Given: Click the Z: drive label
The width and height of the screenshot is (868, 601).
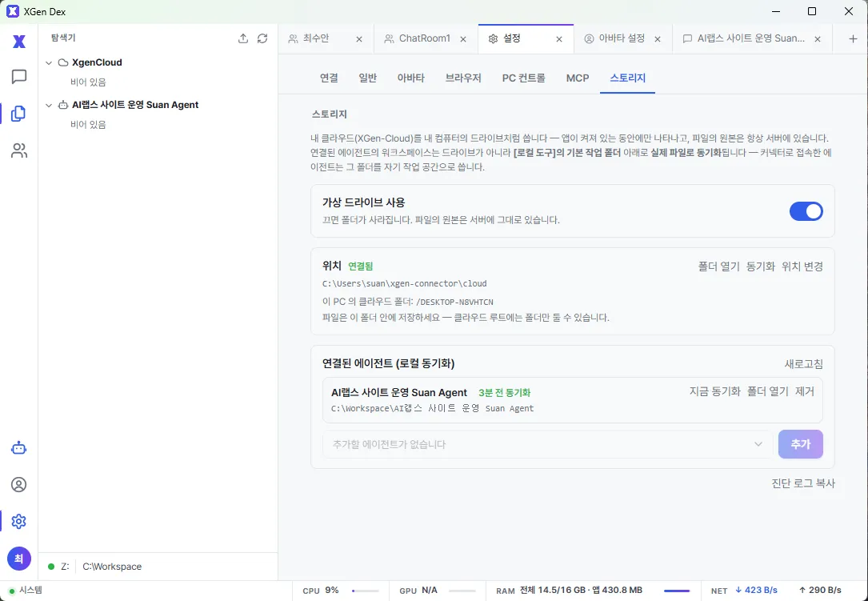Looking at the screenshot, I should 66,567.
